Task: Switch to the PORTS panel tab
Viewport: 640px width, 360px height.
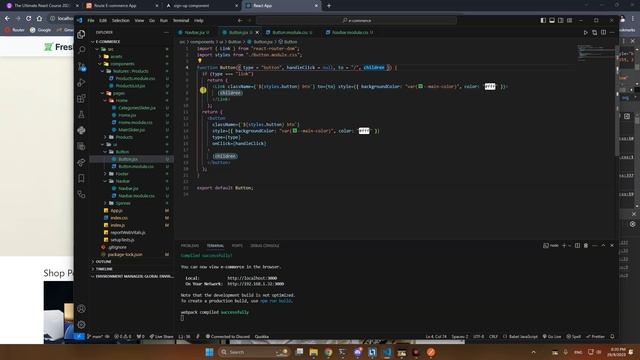Action: point(237,246)
